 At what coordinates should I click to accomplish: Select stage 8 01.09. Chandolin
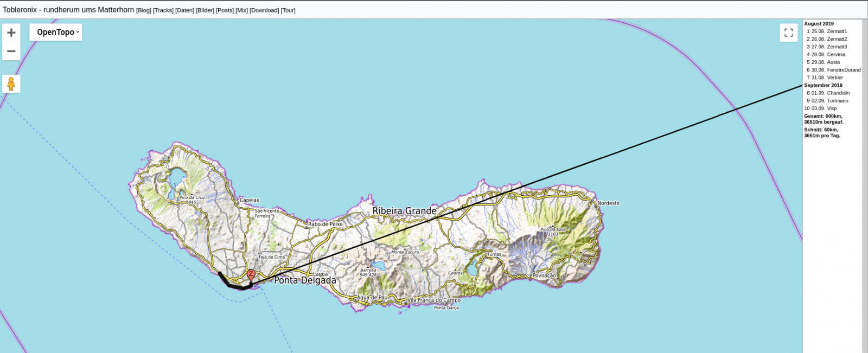828,93
